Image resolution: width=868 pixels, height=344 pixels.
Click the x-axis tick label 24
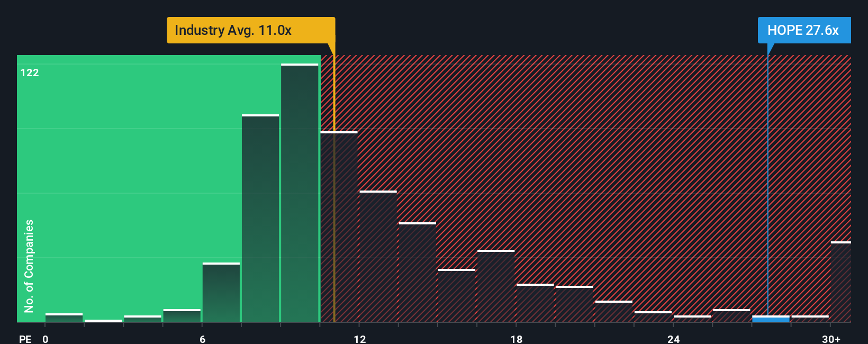click(x=673, y=339)
